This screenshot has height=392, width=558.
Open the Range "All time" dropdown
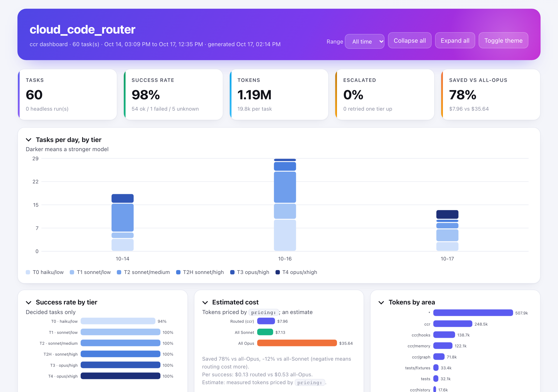[x=364, y=41]
